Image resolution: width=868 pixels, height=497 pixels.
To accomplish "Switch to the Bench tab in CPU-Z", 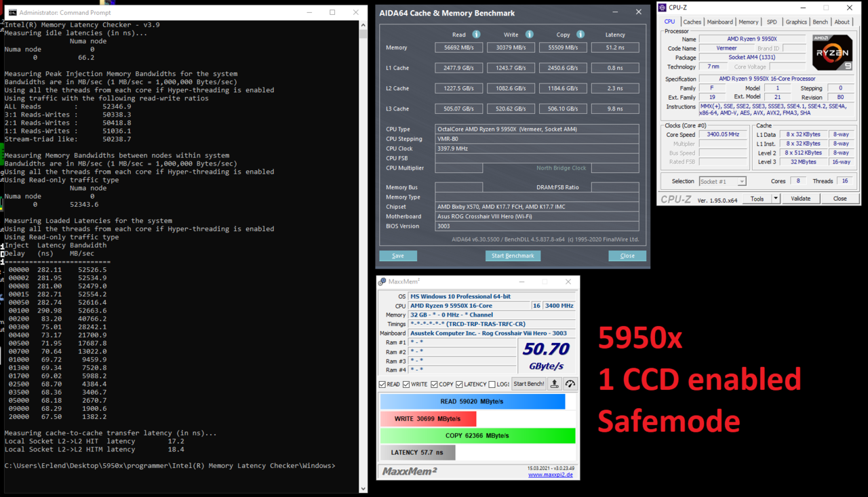I will coord(821,22).
